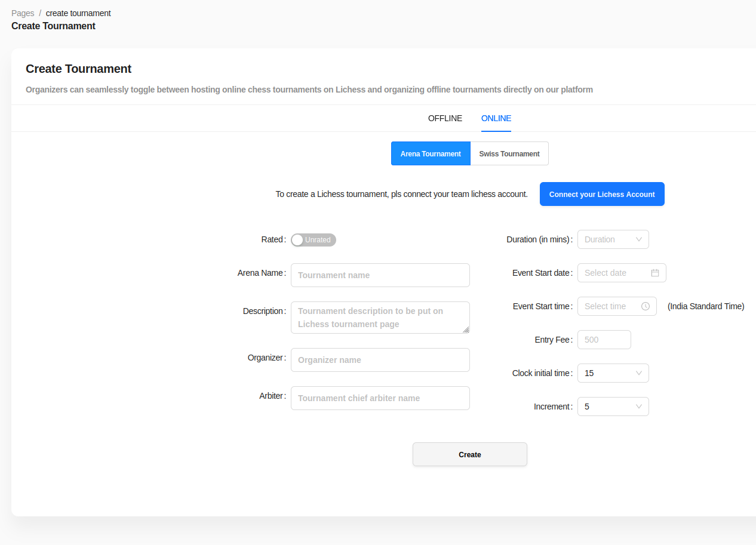Click Connect your Lichess Account button

602,194
